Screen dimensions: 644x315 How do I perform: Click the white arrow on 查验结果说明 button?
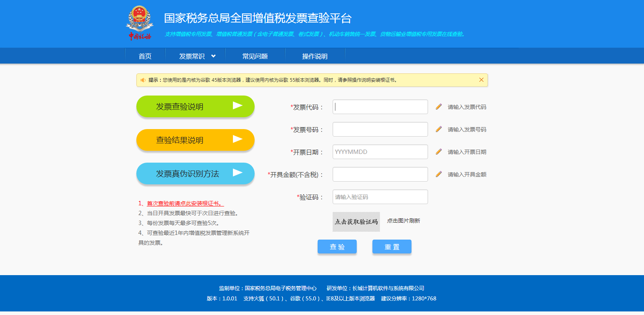(x=237, y=139)
